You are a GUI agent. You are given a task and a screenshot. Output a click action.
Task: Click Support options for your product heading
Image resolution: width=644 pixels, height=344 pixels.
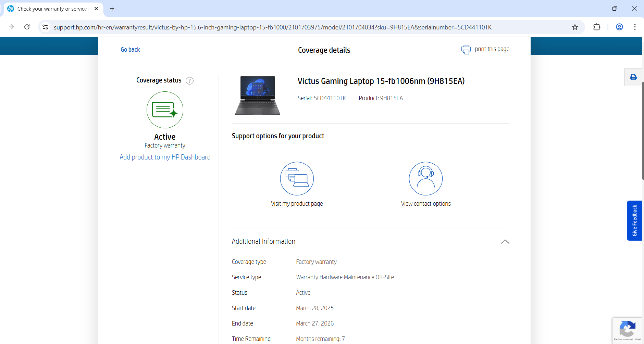(278, 136)
